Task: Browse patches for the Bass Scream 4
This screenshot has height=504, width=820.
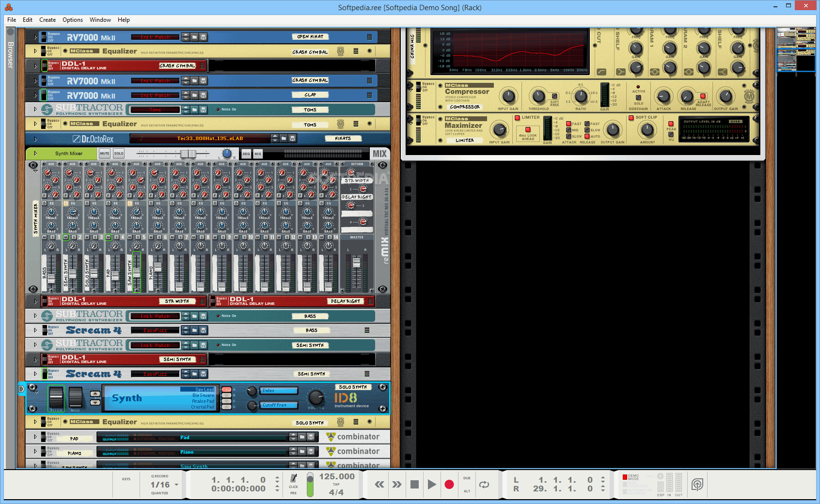Action: 194,330
